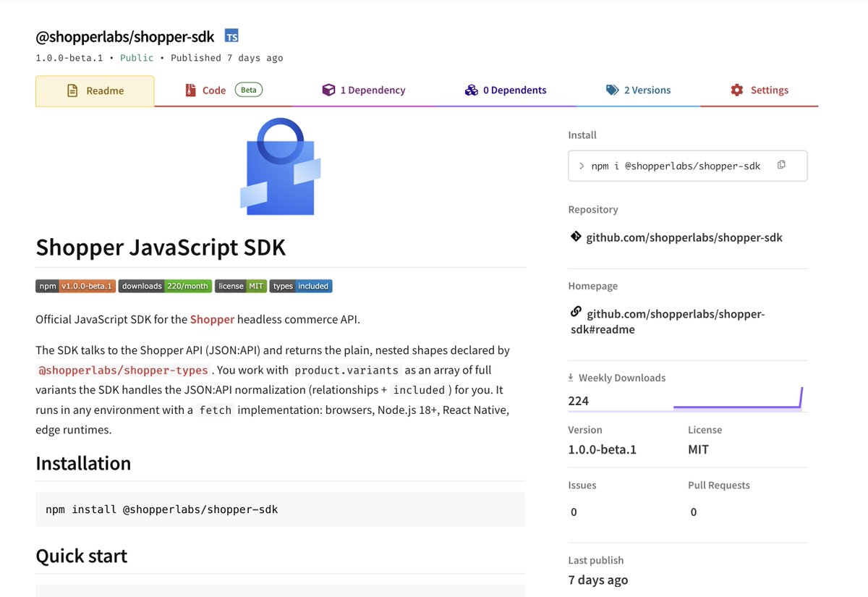Click the included inline code

420,390
